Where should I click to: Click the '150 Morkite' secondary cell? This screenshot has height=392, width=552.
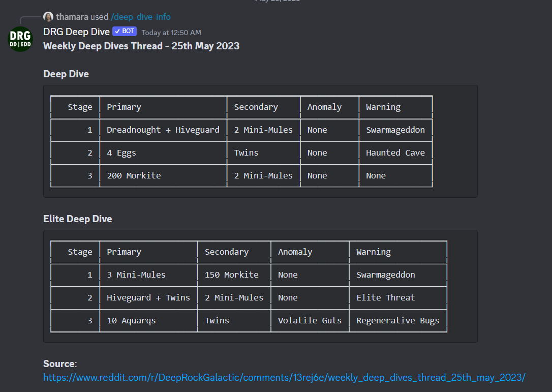(232, 275)
